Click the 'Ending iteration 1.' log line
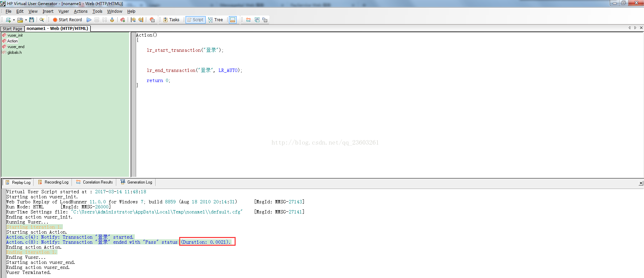 [x=32, y=252]
